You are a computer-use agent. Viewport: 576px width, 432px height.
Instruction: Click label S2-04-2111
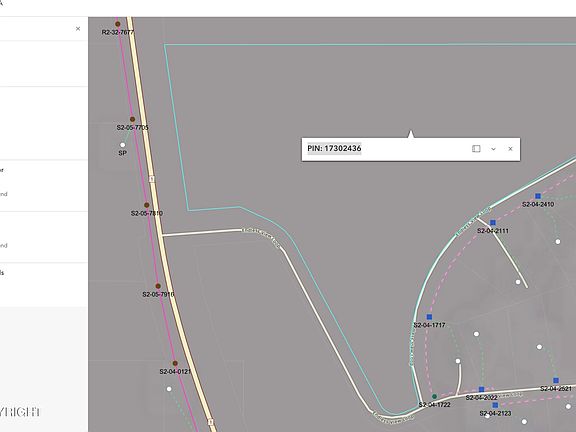[493, 231]
